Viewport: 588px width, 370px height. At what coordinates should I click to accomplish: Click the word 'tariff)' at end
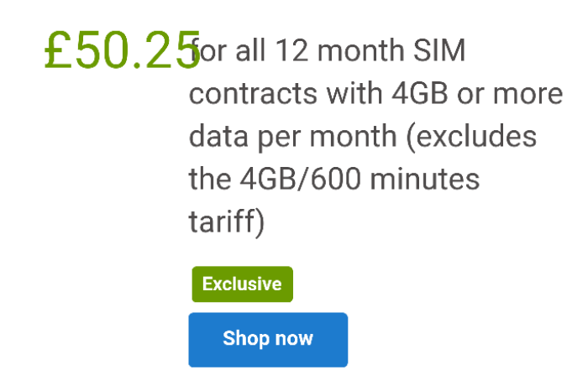(227, 222)
